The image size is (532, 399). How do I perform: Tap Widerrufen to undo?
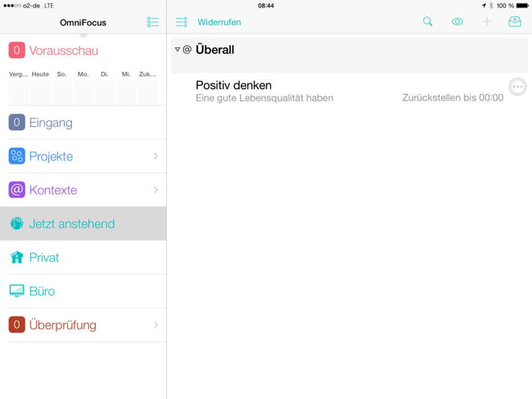click(x=219, y=22)
